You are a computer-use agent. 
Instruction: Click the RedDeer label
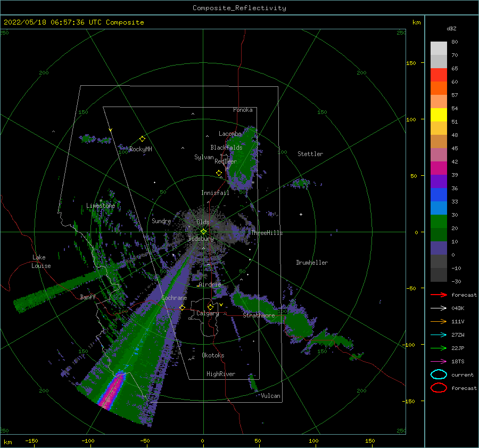pos(226,161)
